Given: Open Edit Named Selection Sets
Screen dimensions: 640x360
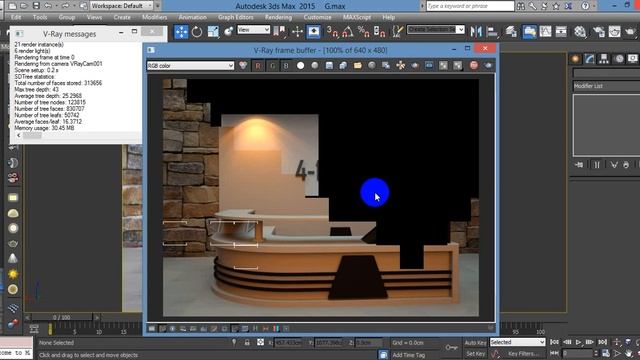Looking at the screenshot, I should click(397, 31).
